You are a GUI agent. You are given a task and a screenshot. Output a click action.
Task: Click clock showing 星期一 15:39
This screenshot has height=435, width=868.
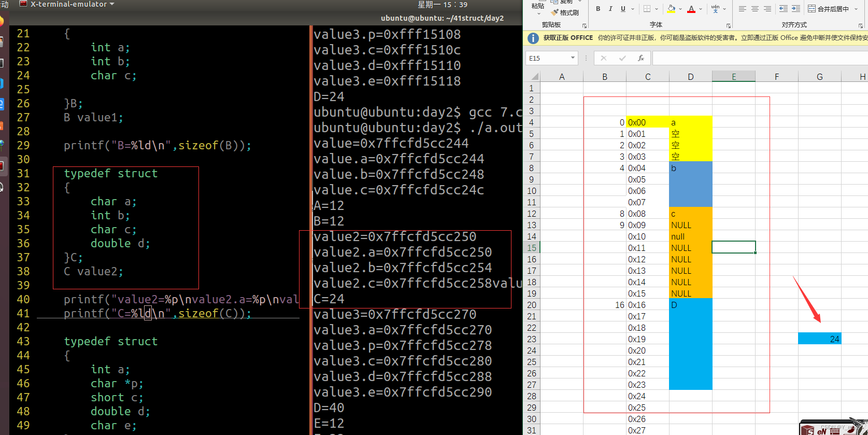[443, 4]
